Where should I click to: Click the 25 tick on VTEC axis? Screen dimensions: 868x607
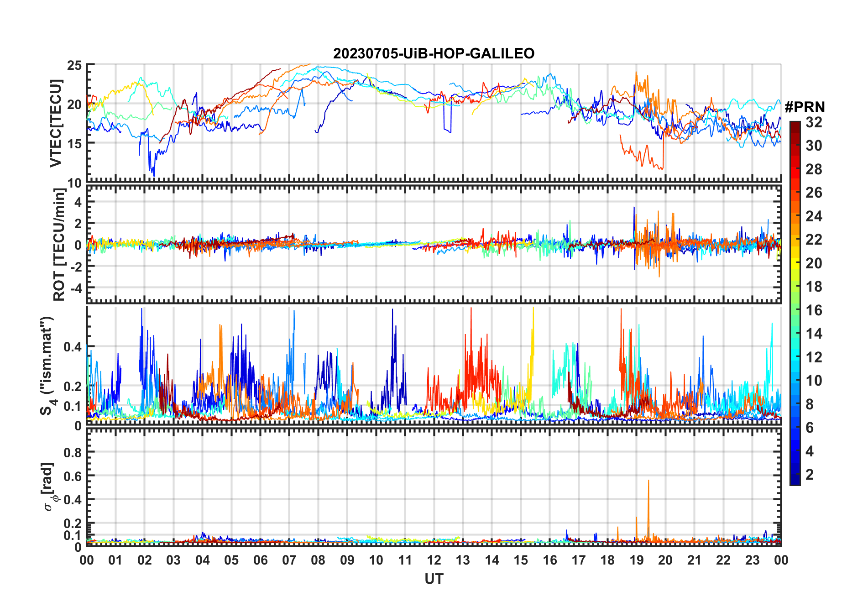point(74,65)
